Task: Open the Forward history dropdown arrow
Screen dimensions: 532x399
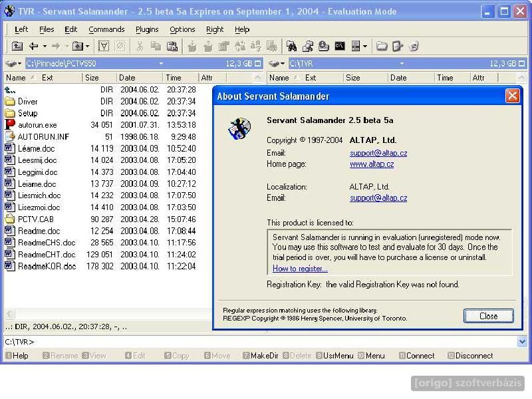Action: tap(66, 46)
